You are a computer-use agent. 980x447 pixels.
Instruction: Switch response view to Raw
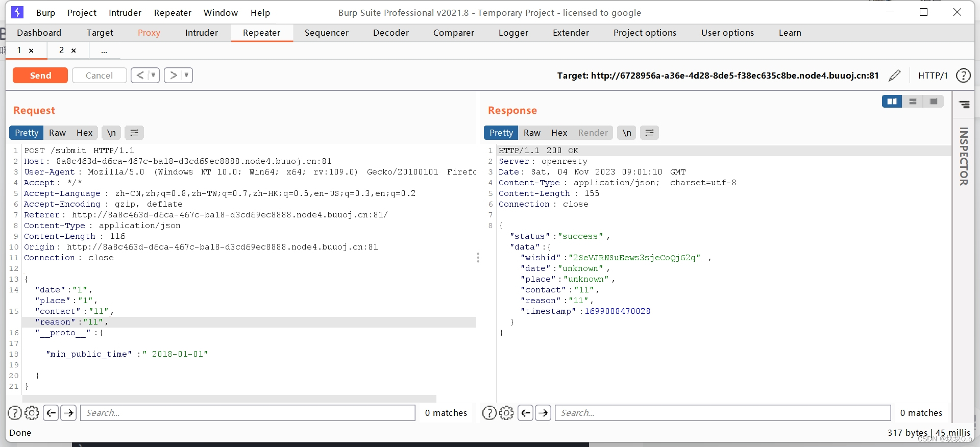(532, 133)
